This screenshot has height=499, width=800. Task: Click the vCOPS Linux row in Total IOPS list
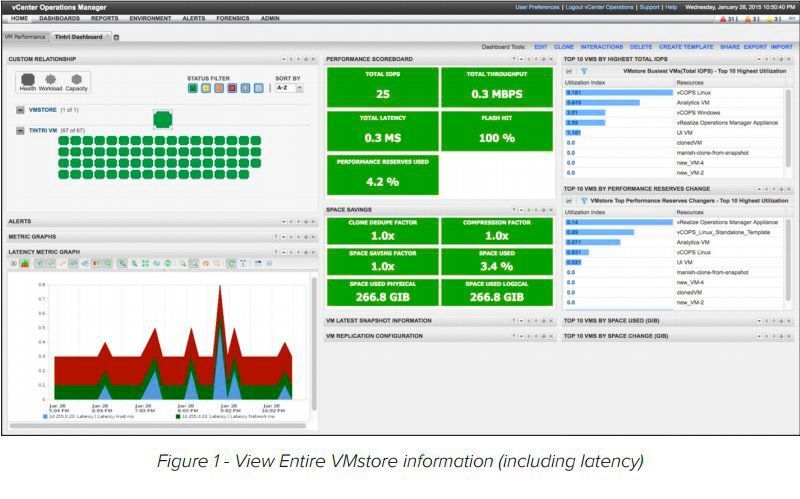pyautogui.click(x=673, y=93)
